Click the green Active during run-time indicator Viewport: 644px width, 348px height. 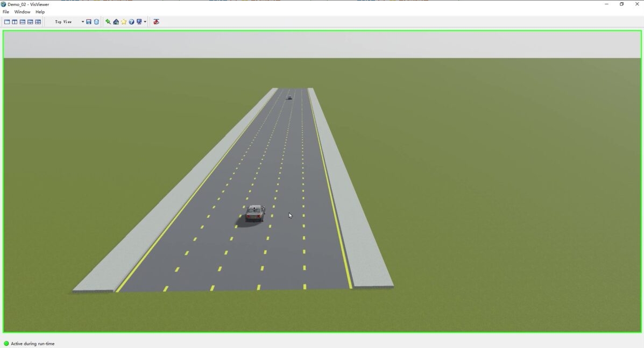point(6,344)
